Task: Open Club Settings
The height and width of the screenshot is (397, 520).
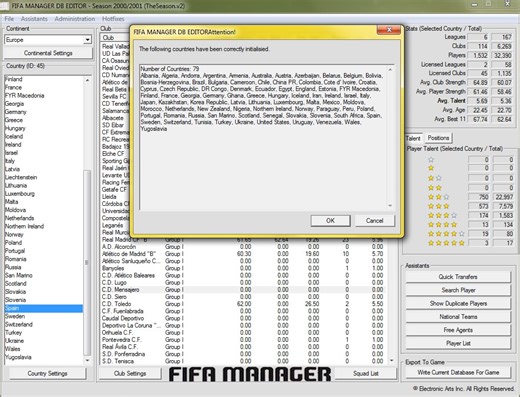Action: pos(130,373)
